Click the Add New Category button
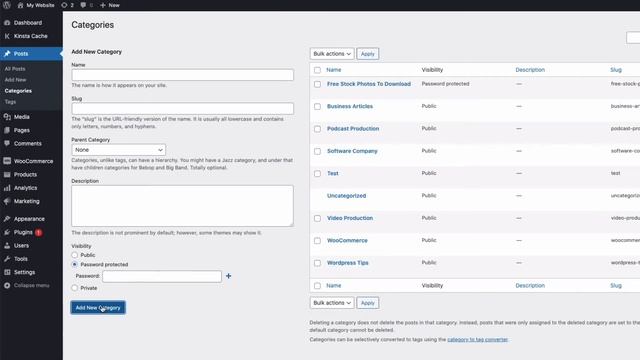This screenshot has height=360, width=640. click(98, 308)
